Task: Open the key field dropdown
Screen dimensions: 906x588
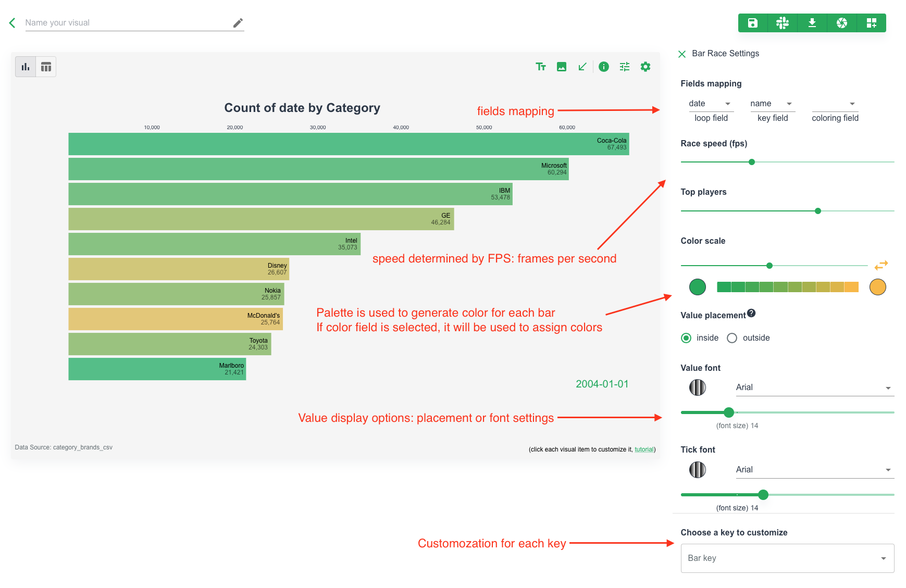Action: pyautogui.click(x=773, y=104)
